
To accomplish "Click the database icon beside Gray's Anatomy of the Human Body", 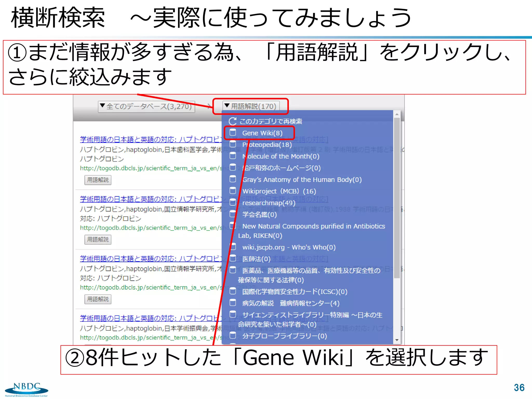I will (x=233, y=179).
